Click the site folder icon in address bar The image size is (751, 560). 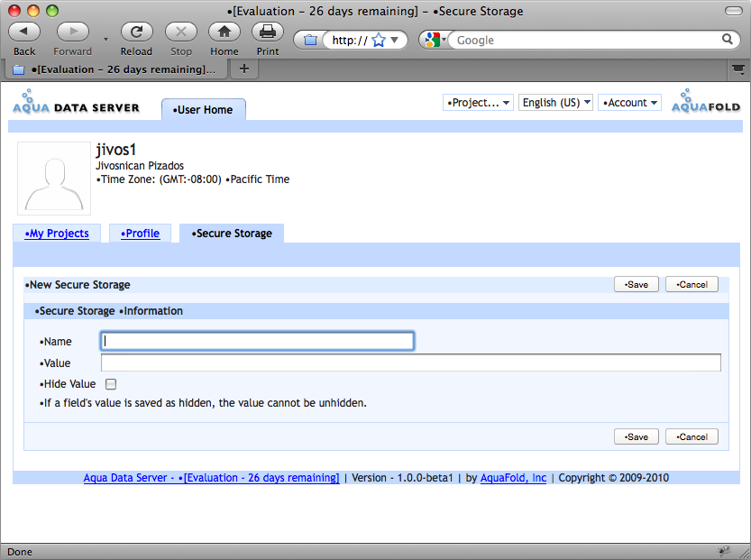pos(310,41)
